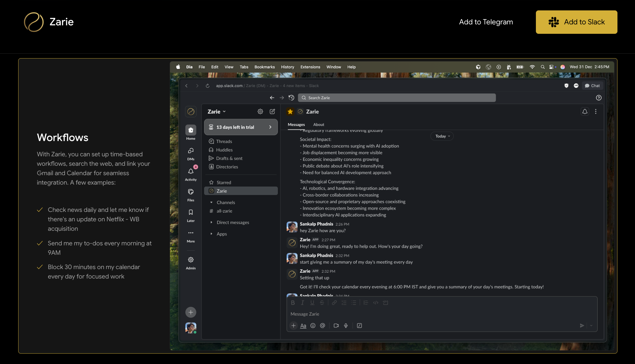635x364 pixels.
Task: Toggle the Aa formatting visibility button
Action: (x=303, y=325)
